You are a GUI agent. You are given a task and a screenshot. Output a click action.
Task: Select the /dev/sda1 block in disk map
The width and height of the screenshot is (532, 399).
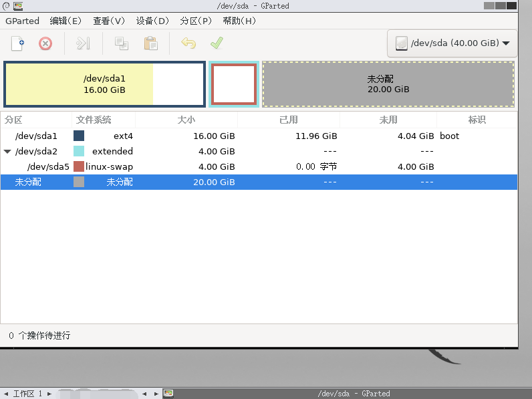click(x=104, y=84)
